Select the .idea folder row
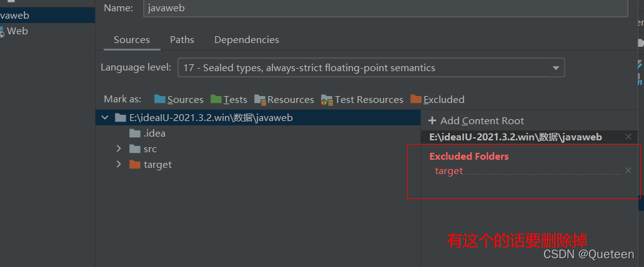 coord(259,133)
